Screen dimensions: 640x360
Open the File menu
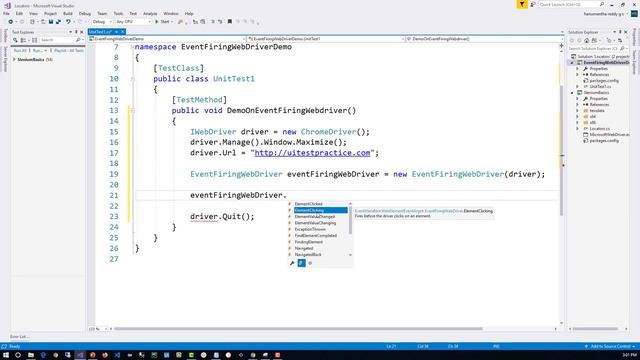7,13
